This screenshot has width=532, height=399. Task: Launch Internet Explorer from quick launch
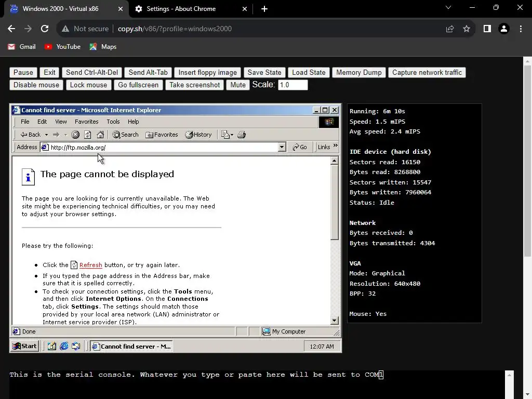pos(64,346)
